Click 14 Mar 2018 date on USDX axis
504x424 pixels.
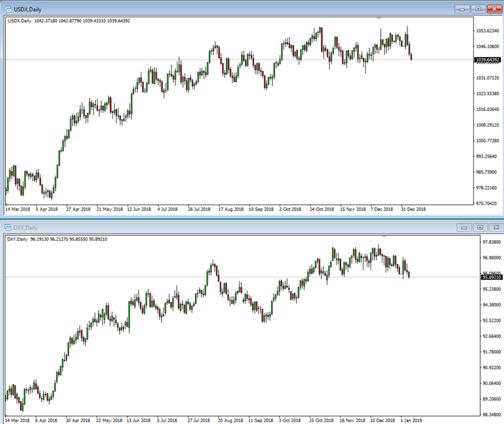click(x=17, y=209)
